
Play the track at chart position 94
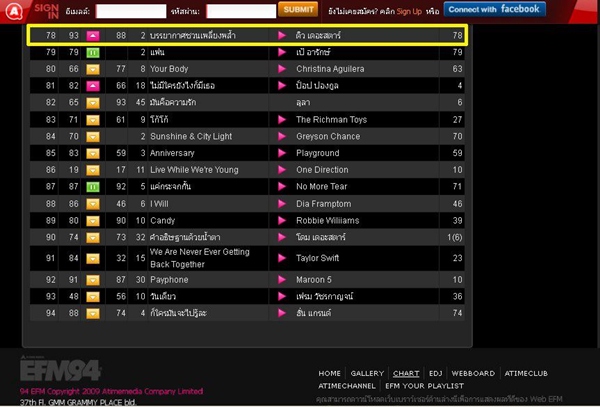point(282,313)
